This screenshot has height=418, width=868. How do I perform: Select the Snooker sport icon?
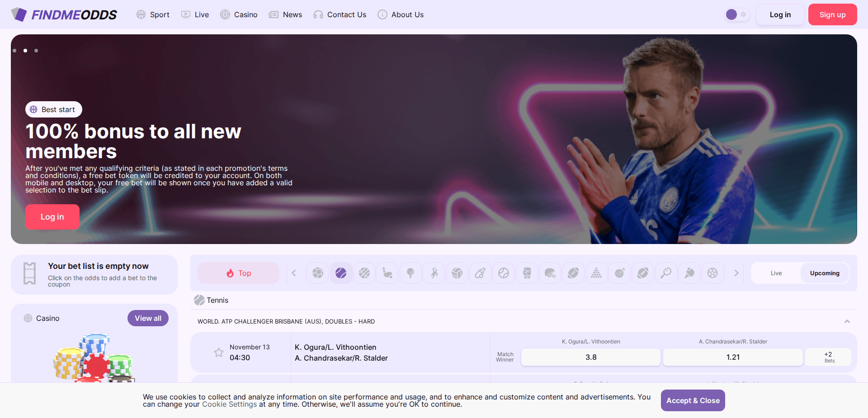pyautogui.click(x=596, y=273)
